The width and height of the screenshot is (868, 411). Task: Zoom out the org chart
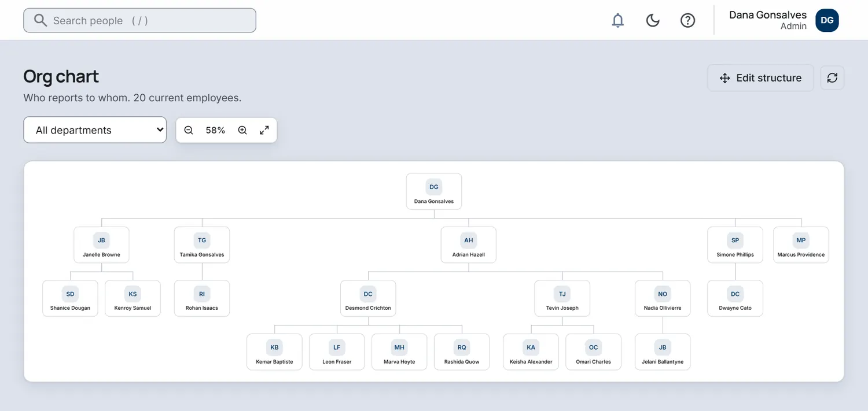(x=189, y=130)
